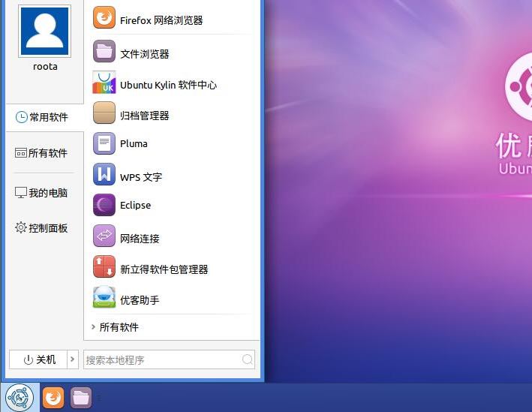The width and height of the screenshot is (532, 412).
Task: Click the roota user avatar picture
Action: coord(45,32)
